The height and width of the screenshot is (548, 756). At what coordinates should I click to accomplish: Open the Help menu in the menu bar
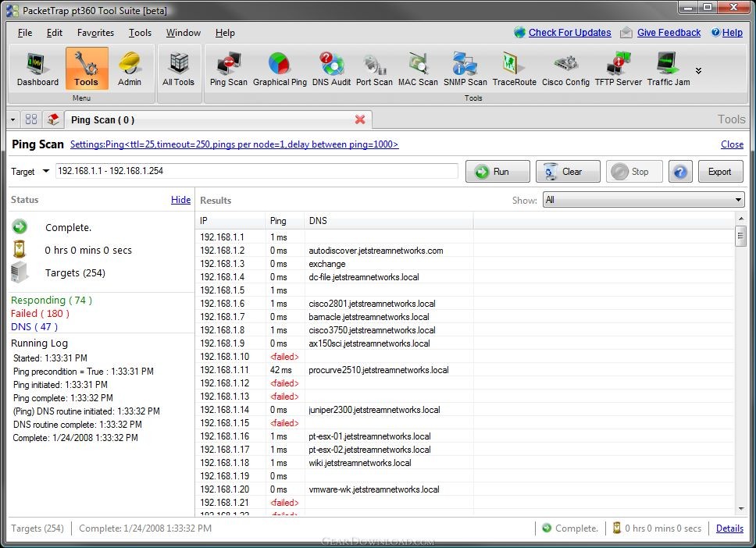tap(225, 33)
